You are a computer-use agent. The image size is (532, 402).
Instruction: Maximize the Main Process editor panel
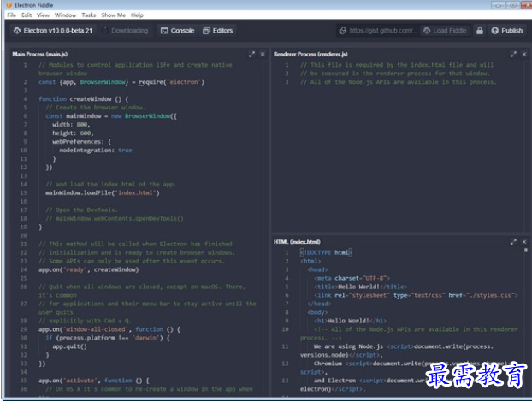251,54
